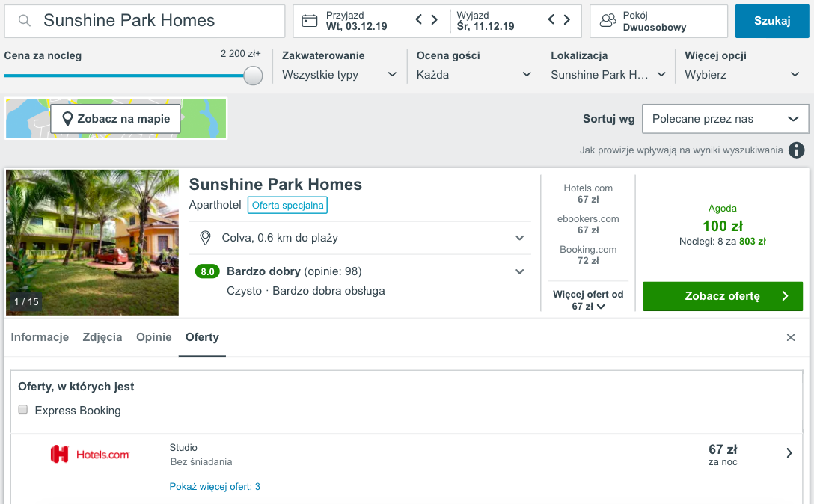The image size is (814, 504).
Task: Switch to the Zdjęcia tab
Action: point(102,337)
